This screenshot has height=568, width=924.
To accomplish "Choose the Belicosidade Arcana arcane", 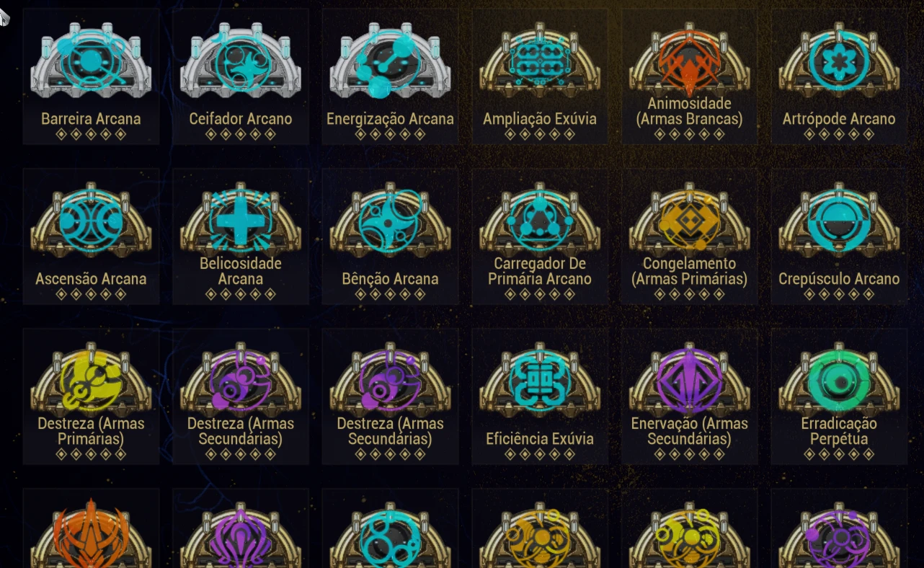I will [x=241, y=236].
